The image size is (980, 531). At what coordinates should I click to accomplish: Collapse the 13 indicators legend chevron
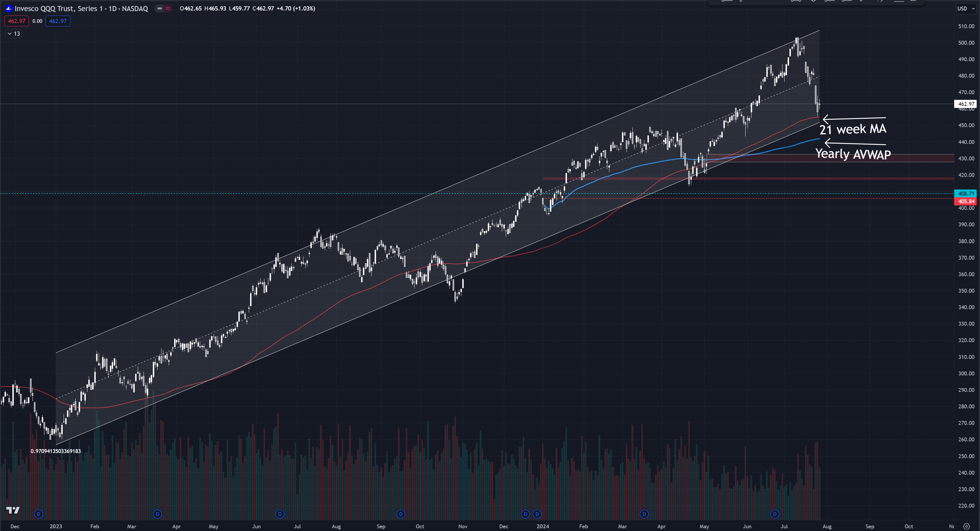click(x=10, y=34)
